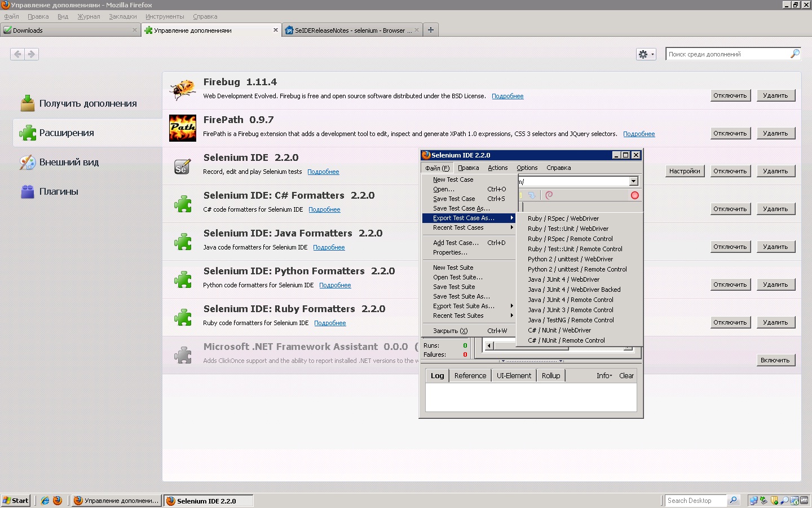Viewport: 812px width, 508px height.
Task: Enable the .NET Framework Assistant
Action: [775, 360]
